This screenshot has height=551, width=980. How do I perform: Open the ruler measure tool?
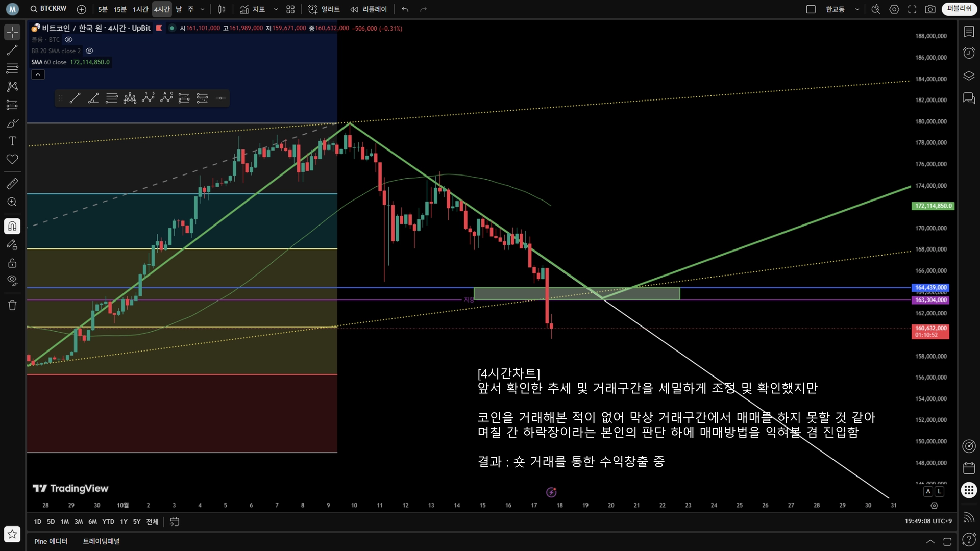pos(12,184)
